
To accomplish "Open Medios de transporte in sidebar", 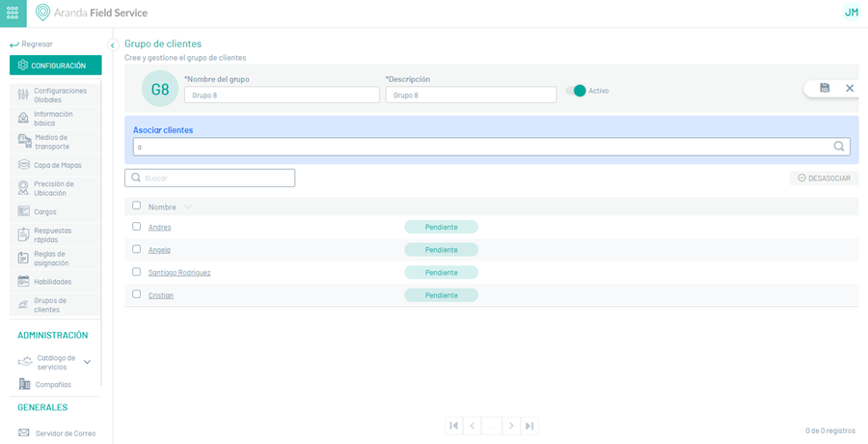I will point(52,142).
